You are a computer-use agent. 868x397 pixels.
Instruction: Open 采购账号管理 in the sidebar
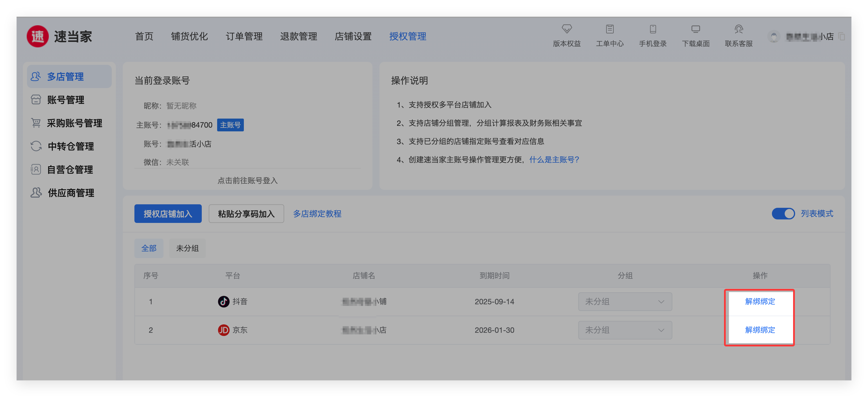74,123
